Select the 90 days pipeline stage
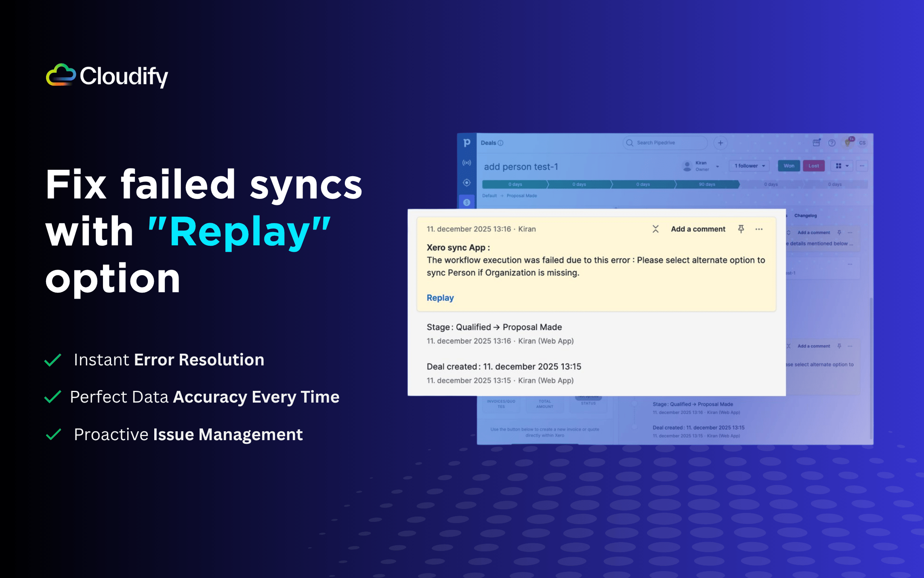The width and height of the screenshot is (924, 578). click(707, 184)
